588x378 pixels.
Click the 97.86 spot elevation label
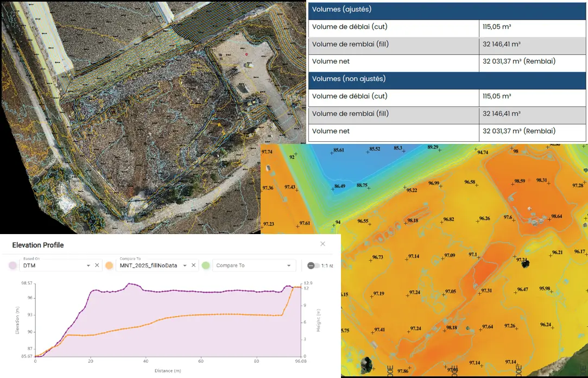403,371
